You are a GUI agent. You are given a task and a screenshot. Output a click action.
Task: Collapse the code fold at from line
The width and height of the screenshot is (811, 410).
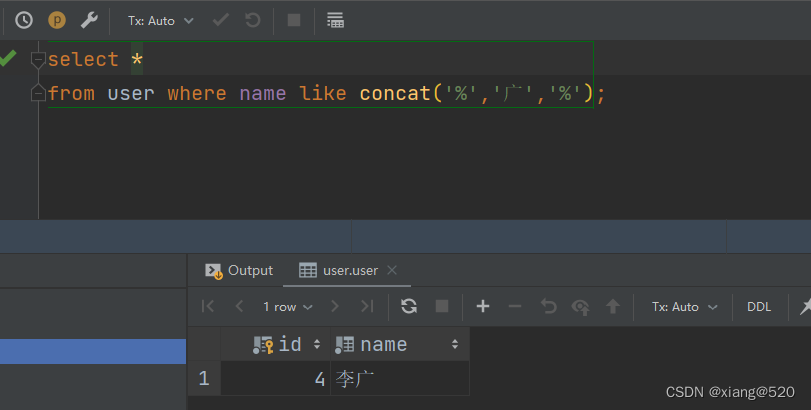[38, 93]
